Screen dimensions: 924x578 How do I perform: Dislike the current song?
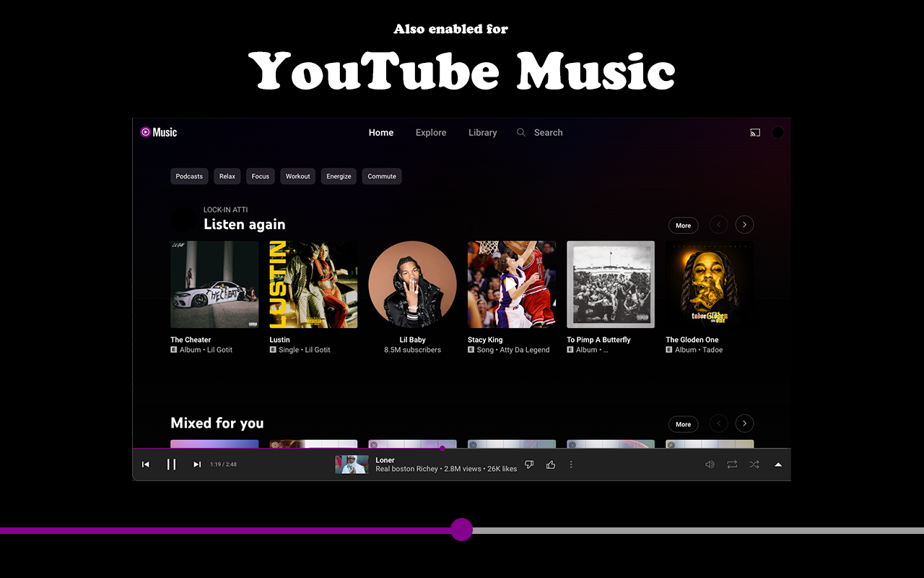tap(529, 465)
